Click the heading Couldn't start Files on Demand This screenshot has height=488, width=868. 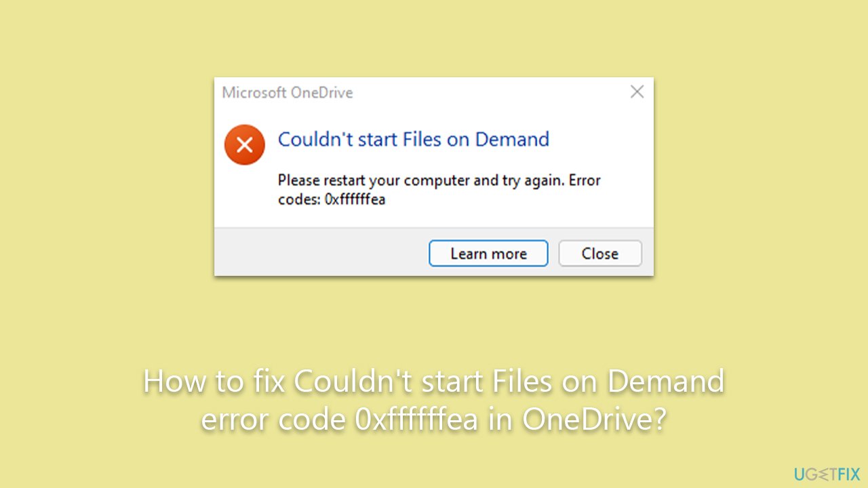coord(414,139)
